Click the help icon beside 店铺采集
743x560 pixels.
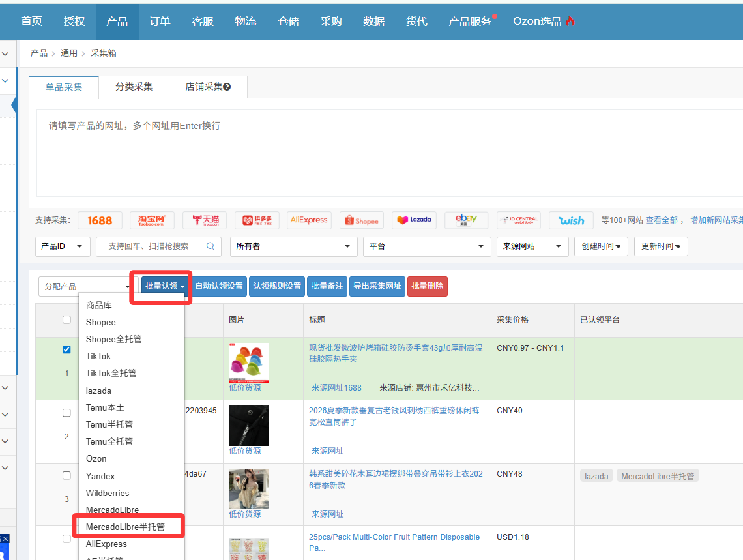pos(227,87)
